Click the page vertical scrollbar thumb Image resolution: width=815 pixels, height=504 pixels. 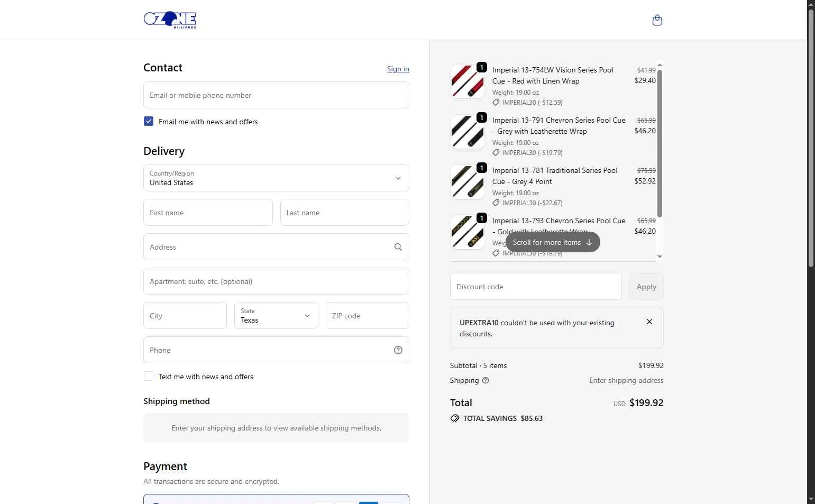point(811,138)
